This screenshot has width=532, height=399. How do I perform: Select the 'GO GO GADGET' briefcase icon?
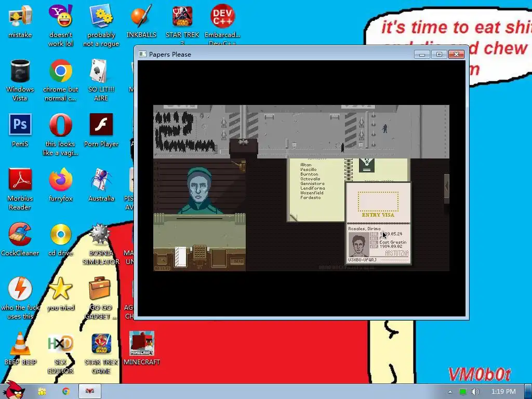[101, 298]
